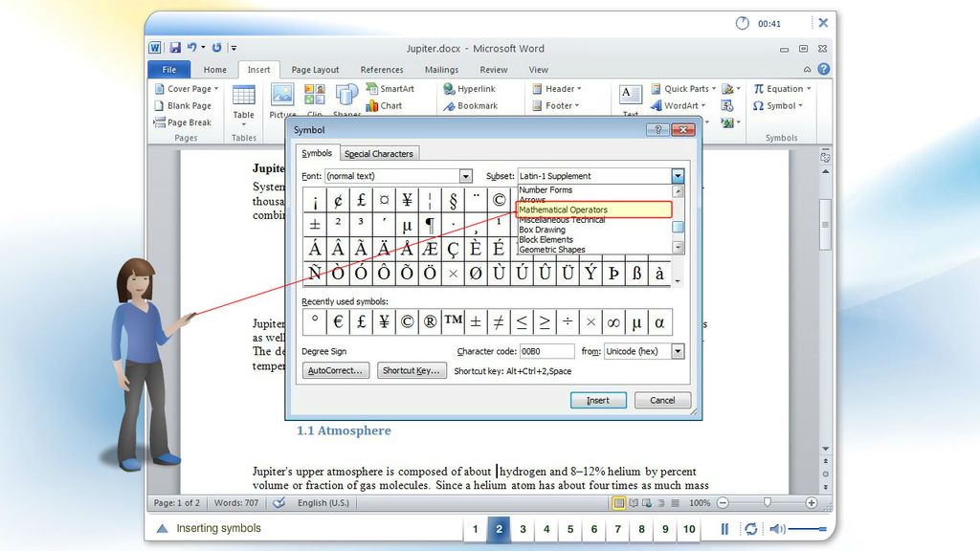Click the Cancel button

click(662, 401)
